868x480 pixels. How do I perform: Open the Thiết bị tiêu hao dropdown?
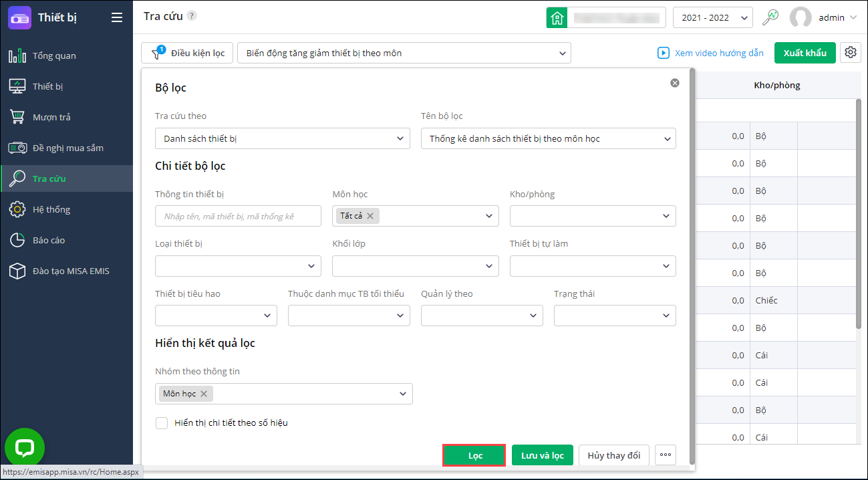coord(216,316)
